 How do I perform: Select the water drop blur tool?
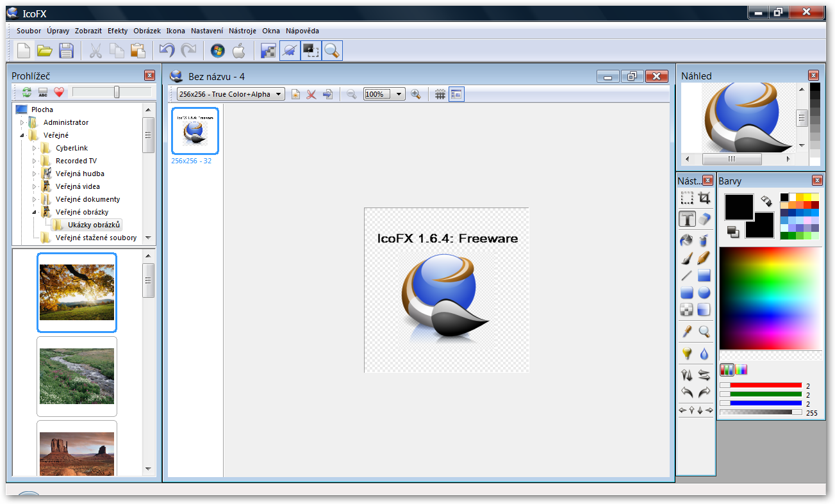pos(704,353)
